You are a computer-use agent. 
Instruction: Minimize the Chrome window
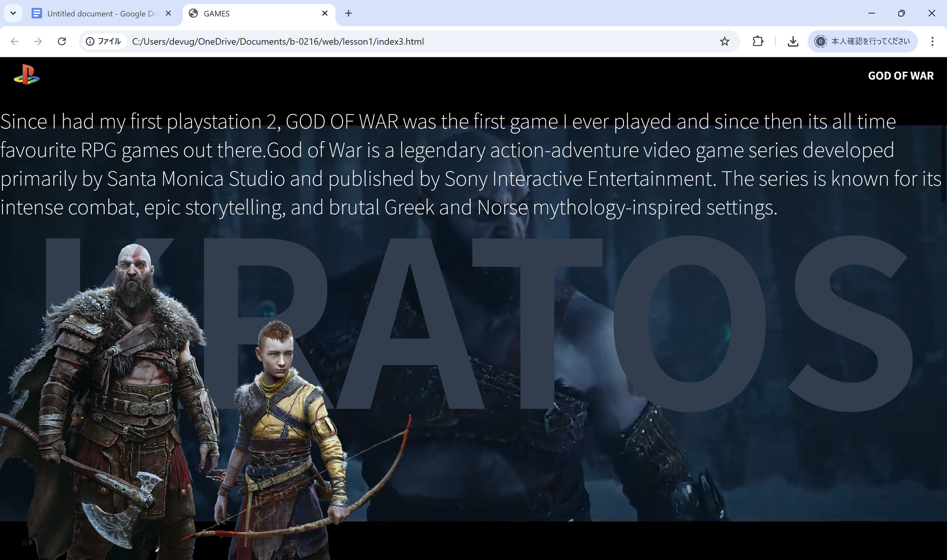tap(871, 13)
